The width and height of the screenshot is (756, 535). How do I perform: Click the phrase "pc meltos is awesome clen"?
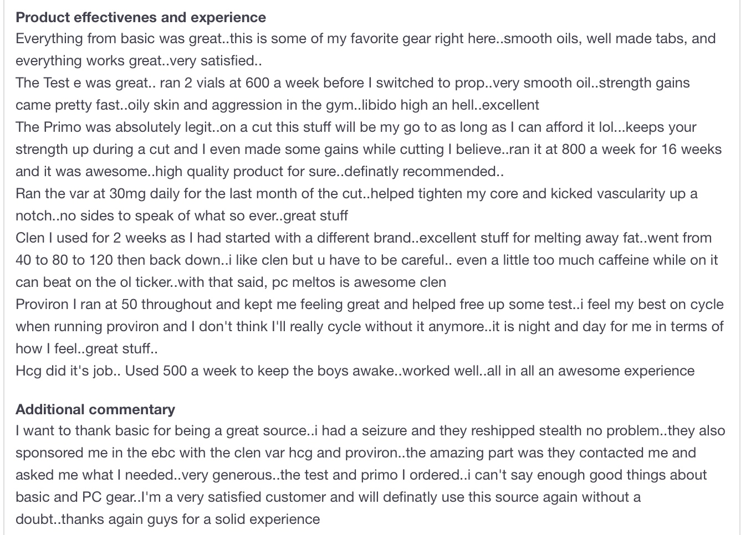[359, 282]
